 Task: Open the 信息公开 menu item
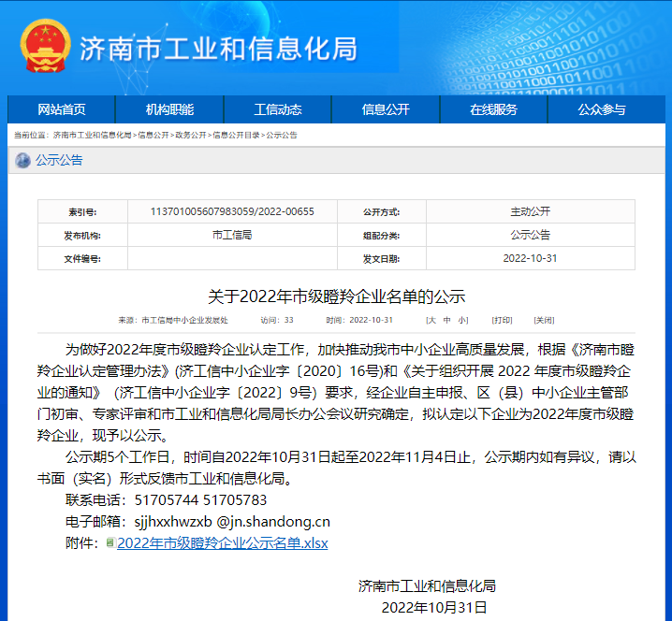(x=386, y=109)
